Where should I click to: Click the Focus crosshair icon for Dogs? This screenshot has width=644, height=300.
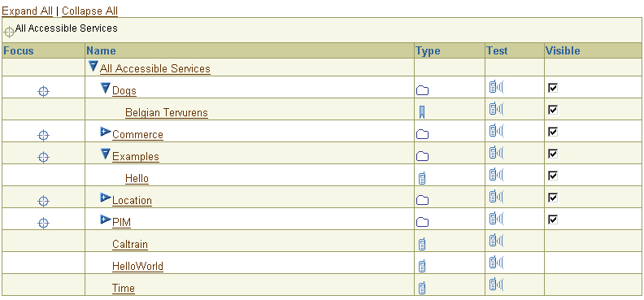44,91
